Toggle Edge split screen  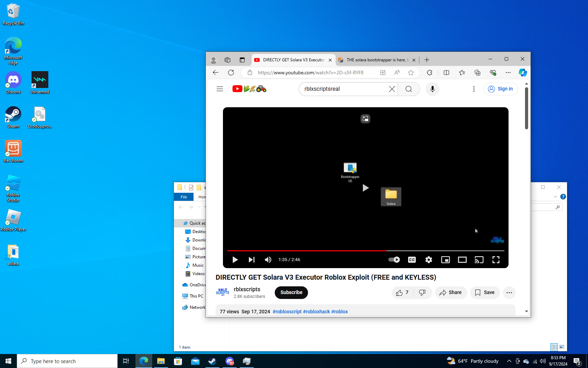(446, 73)
